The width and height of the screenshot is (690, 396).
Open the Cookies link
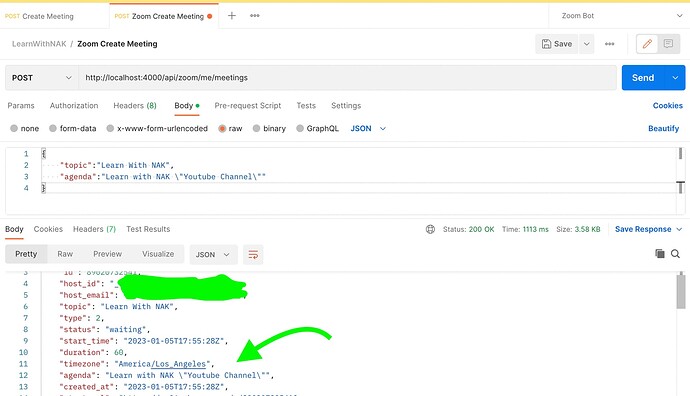pos(668,106)
